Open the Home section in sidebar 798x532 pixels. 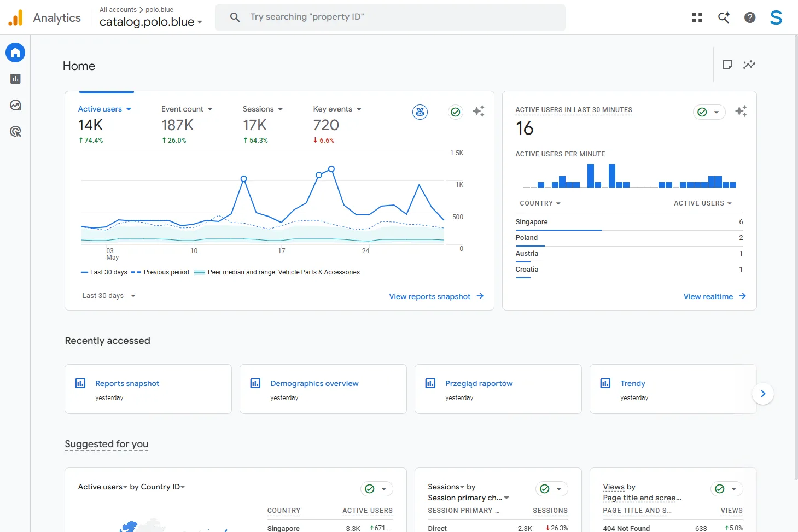tap(15, 52)
